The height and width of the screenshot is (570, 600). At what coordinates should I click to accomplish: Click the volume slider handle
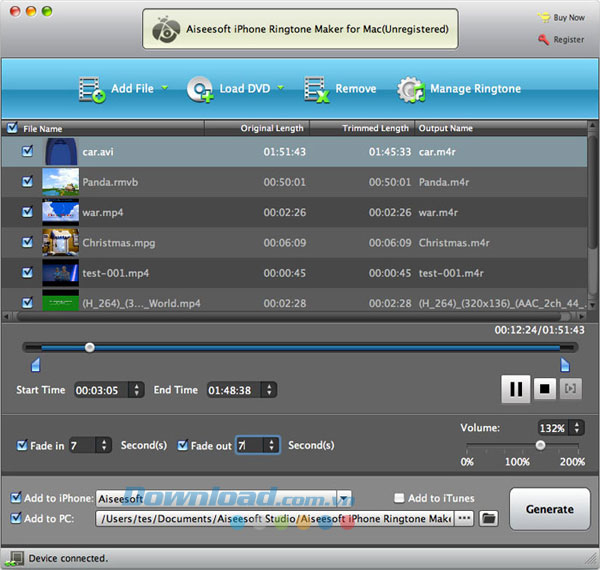pyautogui.click(x=540, y=445)
